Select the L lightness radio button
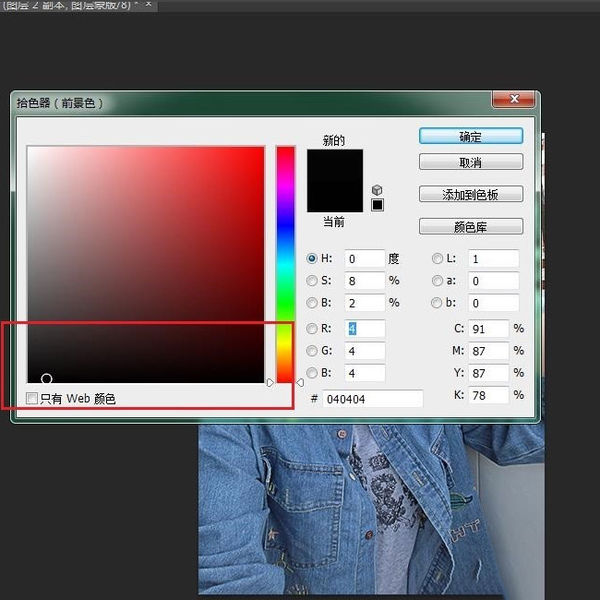The height and width of the screenshot is (600, 600). (x=437, y=259)
